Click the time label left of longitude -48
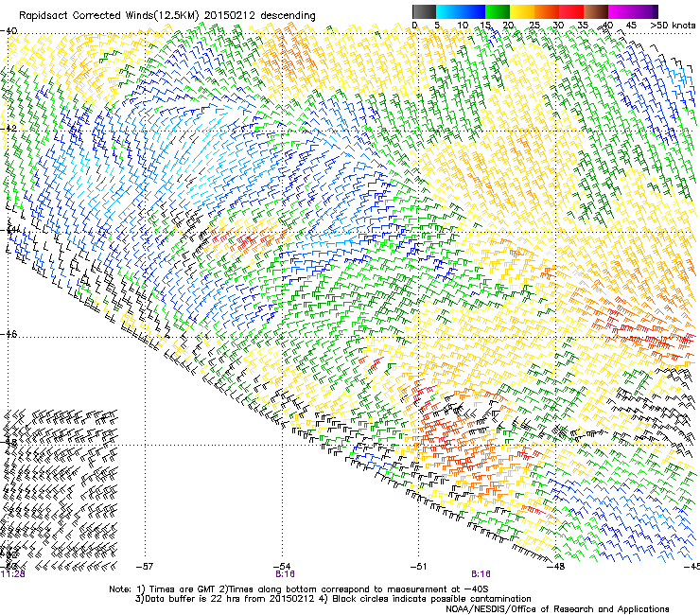700x615 pixels. (x=481, y=574)
